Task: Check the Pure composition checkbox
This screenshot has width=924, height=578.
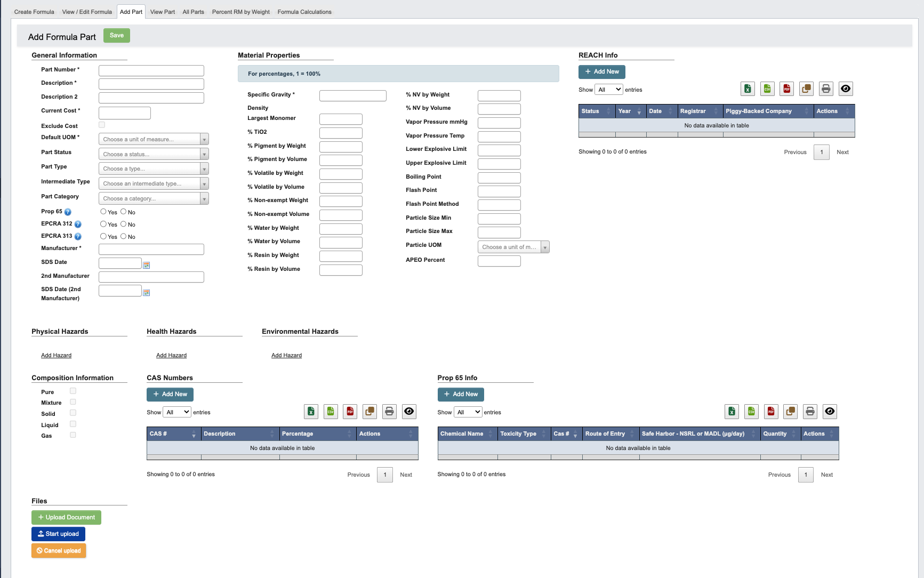Action: (73, 391)
